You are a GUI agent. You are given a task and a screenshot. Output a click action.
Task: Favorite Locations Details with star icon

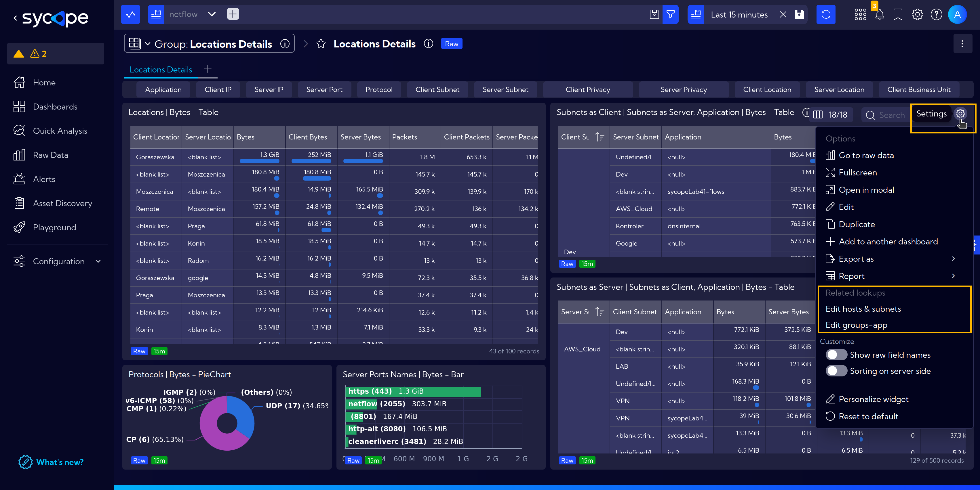321,44
